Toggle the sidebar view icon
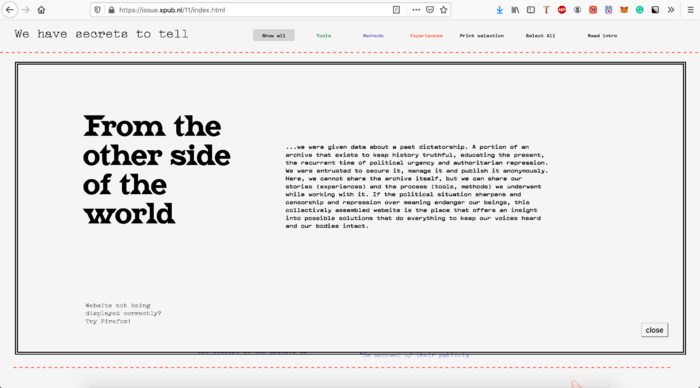The image size is (700, 388). (531, 10)
